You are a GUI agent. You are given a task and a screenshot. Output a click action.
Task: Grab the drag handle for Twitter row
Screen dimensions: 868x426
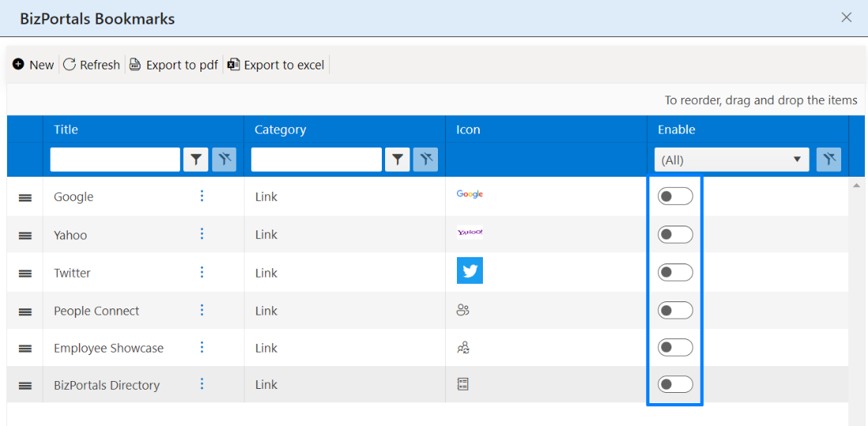click(x=25, y=273)
